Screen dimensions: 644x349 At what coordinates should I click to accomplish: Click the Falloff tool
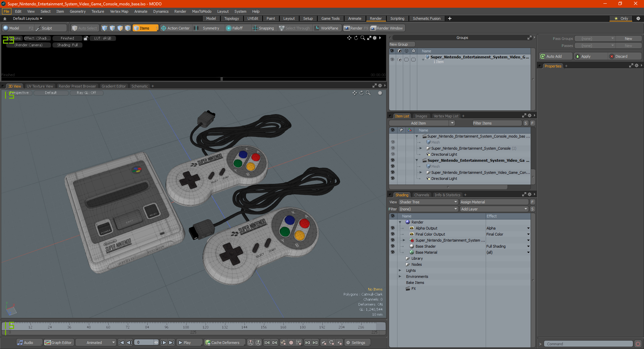tap(234, 28)
